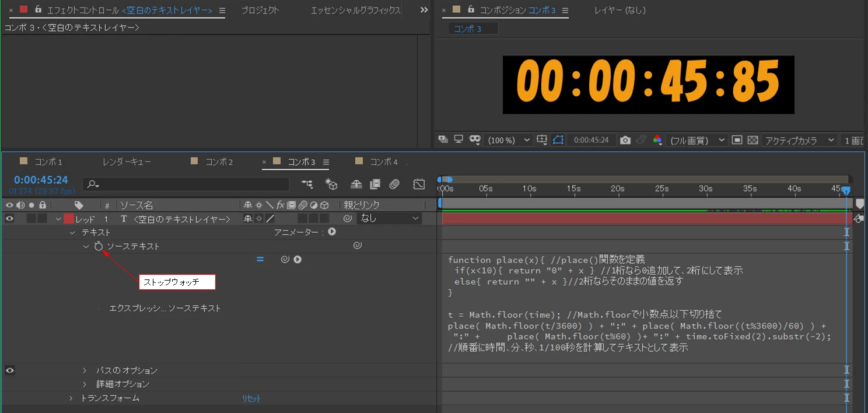Click the snapshot camera icon in viewer
The image size is (868, 413).
click(x=625, y=140)
